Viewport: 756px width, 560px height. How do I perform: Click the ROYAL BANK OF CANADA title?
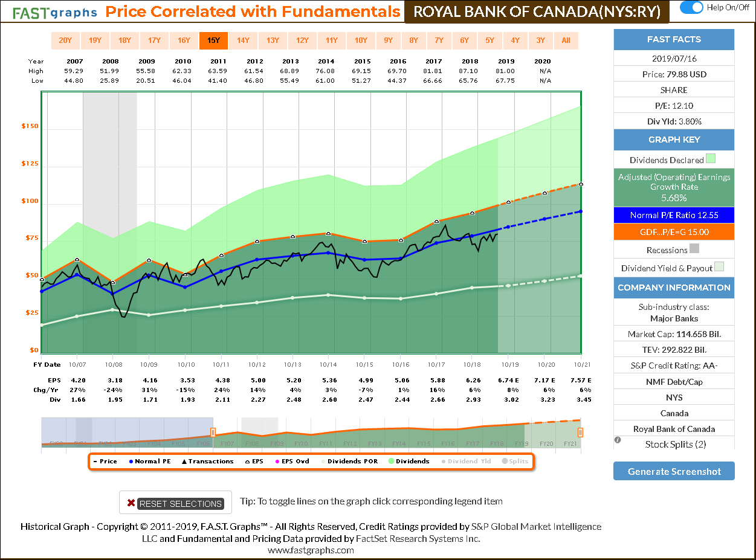pos(537,12)
